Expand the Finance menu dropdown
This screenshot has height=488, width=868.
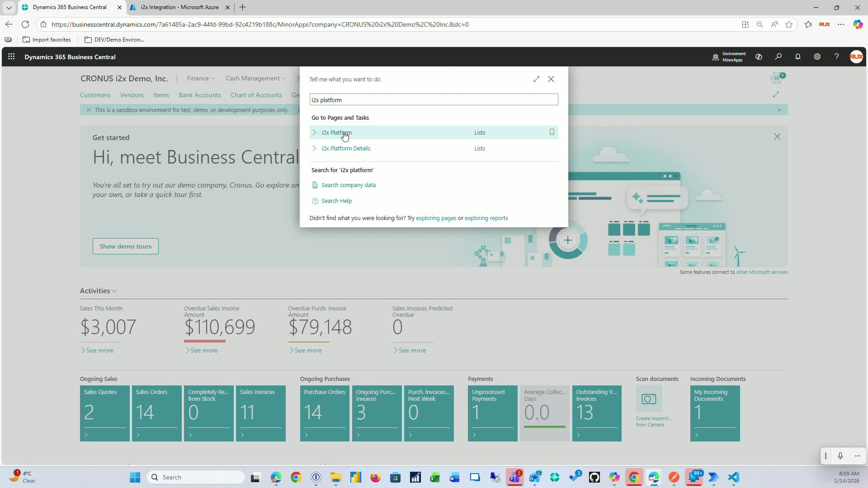(201, 78)
